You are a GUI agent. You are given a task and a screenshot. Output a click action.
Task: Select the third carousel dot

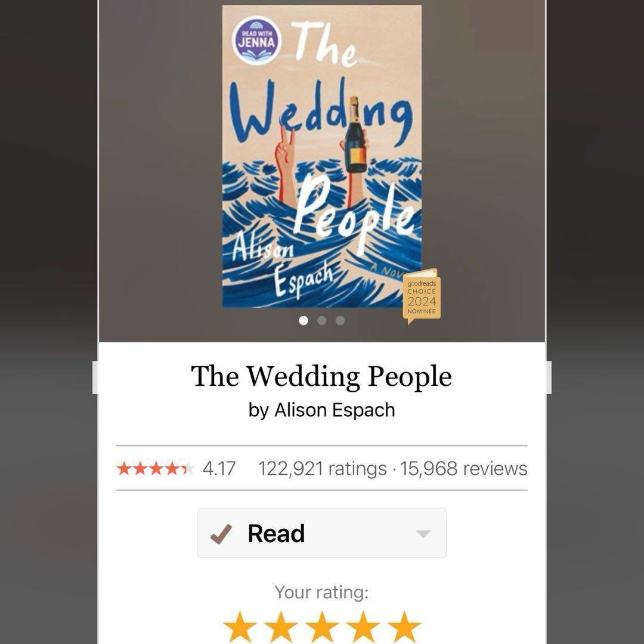click(340, 320)
